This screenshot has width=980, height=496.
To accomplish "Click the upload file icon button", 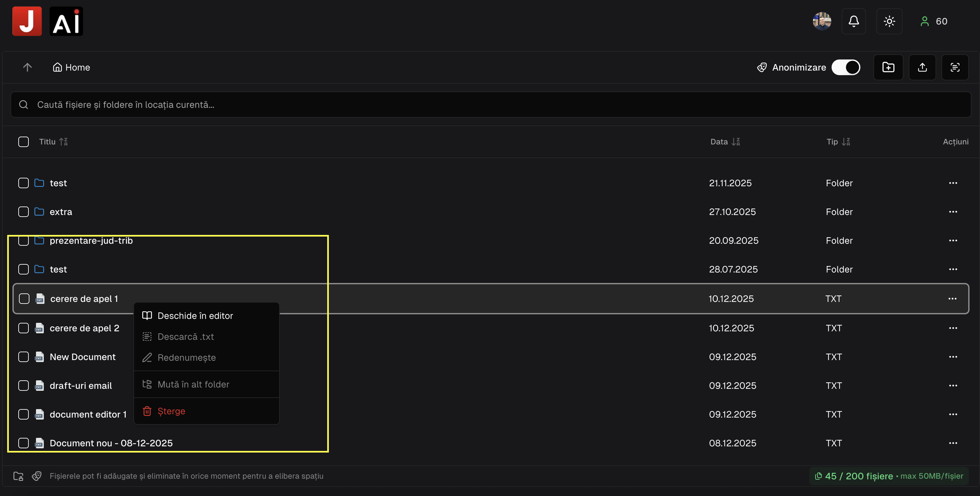I will (x=922, y=67).
